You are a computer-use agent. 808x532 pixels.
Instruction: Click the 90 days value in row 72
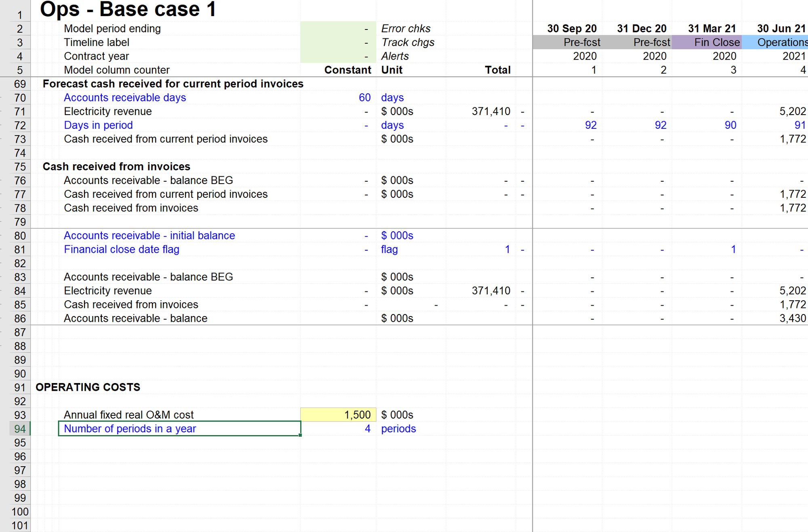[x=730, y=125]
